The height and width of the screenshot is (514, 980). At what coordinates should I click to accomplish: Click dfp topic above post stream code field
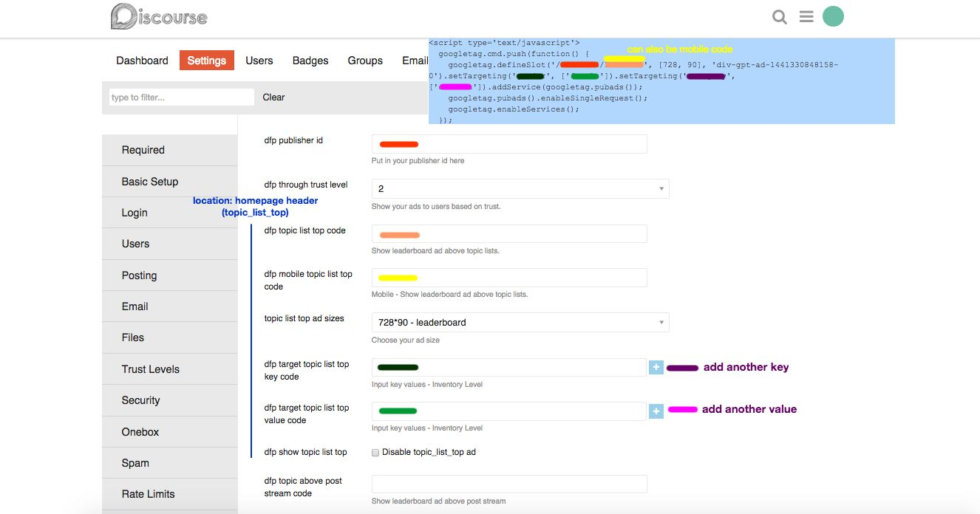[509, 484]
